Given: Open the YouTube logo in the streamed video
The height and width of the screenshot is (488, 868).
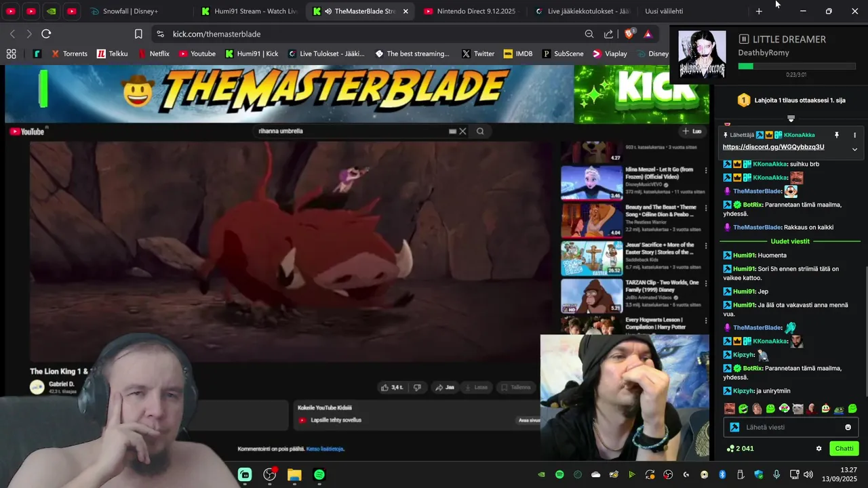Looking at the screenshot, I should (27, 131).
